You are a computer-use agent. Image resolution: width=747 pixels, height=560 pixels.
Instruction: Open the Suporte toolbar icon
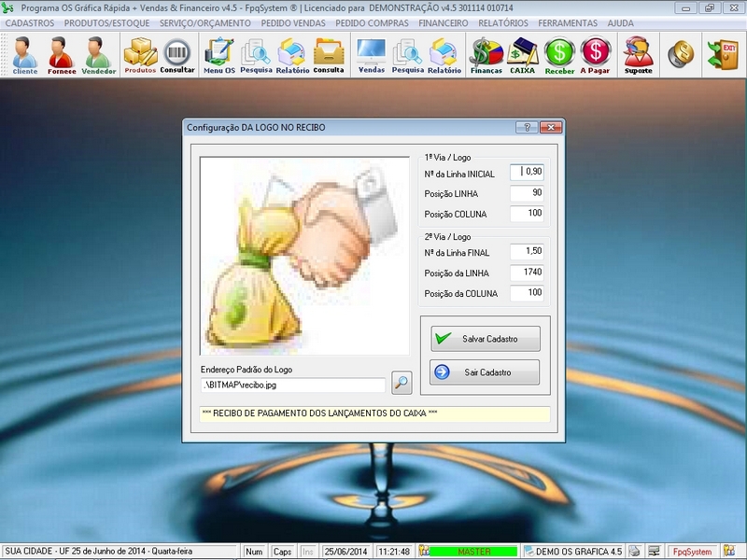click(639, 55)
